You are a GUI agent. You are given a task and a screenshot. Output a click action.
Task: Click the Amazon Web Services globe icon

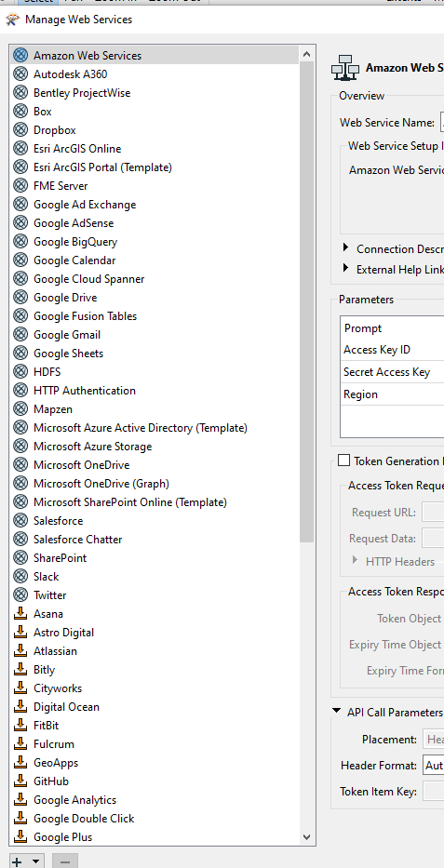pos(20,56)
